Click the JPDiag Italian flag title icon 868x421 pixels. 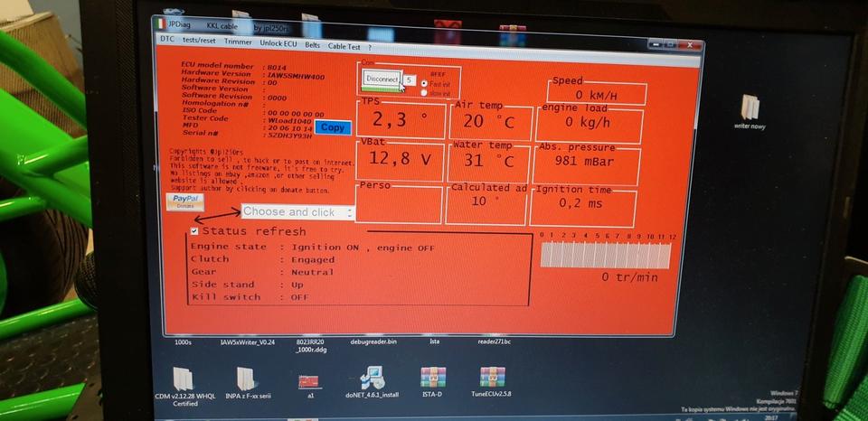160,23
